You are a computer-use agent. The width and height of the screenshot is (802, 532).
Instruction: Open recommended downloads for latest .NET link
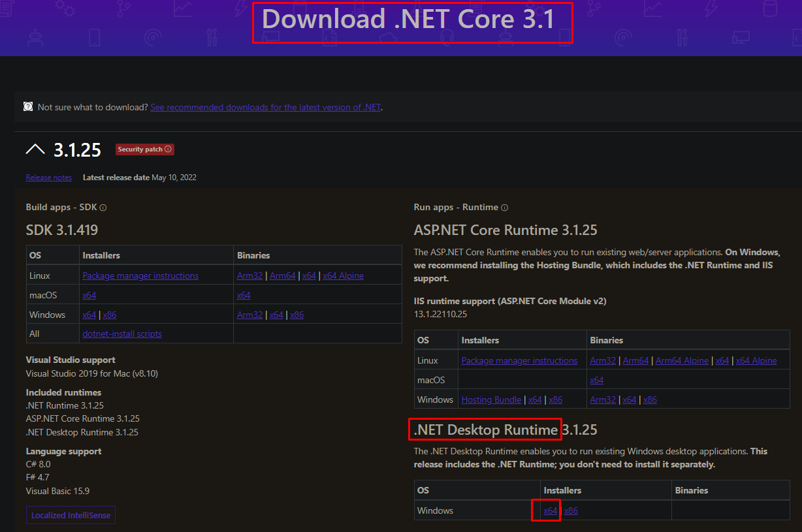pyautogui.click(x=266, y=107)
